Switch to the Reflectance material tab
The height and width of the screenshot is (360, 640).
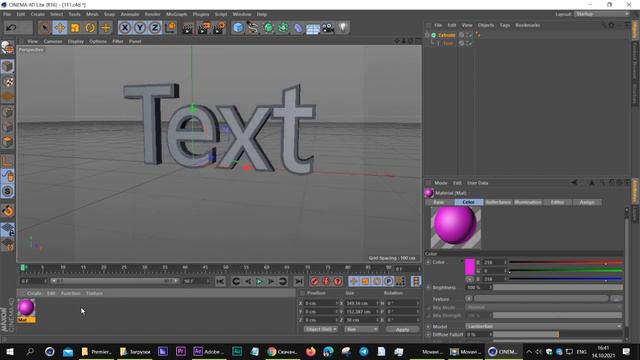click(498, 202)
